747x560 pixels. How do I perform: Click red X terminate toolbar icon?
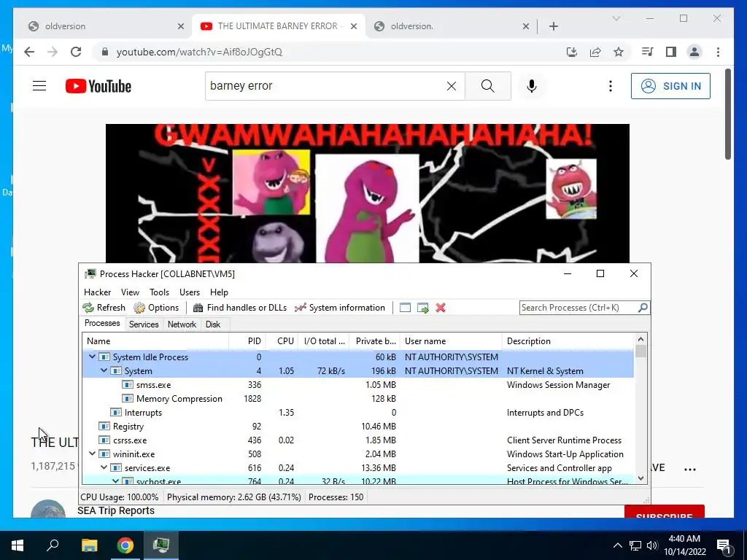coord(441,308)
